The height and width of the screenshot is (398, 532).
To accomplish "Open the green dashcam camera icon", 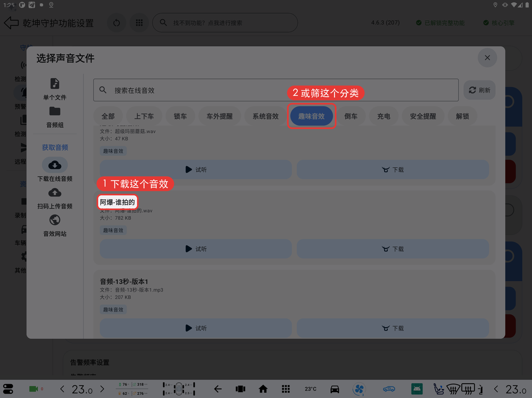I will pyautogui.click(x=33, y=389).
